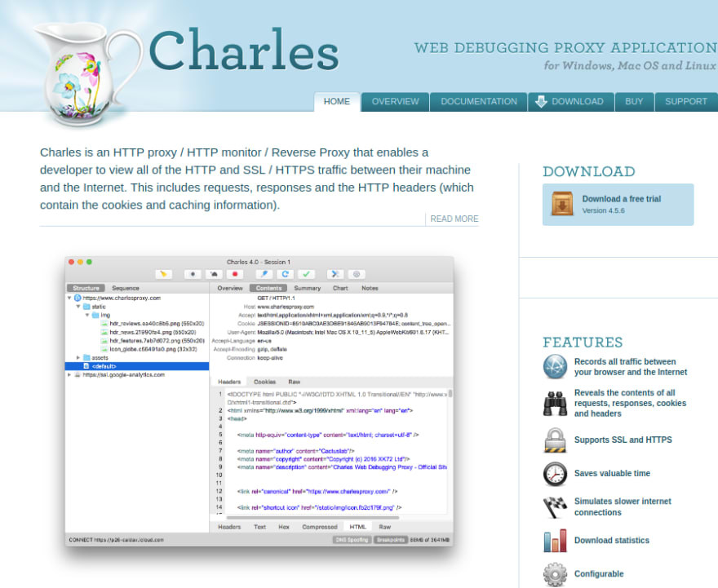The height and width of the screenshot is (588, 718).
Task: Select the Overview tab in Charles window
Action: (x=230, y=288)
